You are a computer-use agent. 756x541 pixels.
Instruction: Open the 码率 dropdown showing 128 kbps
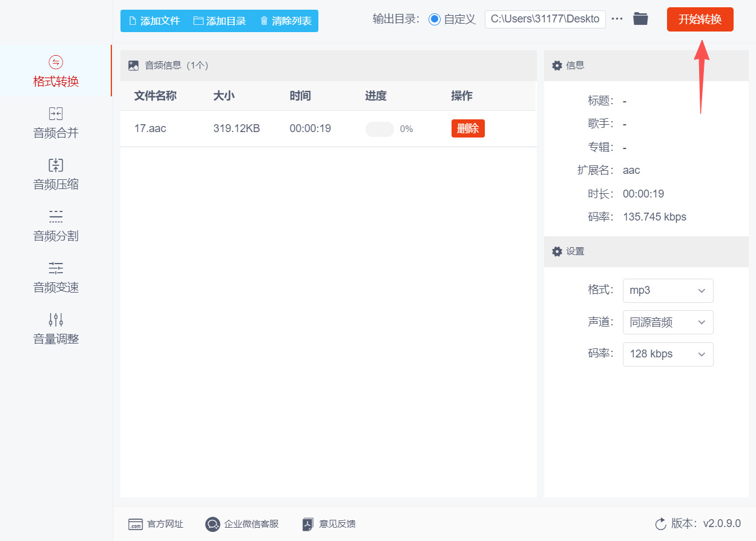point(668,354)
